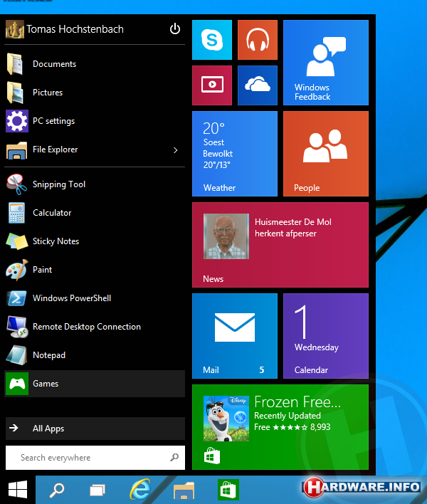Open the People tile

(326, 154)
